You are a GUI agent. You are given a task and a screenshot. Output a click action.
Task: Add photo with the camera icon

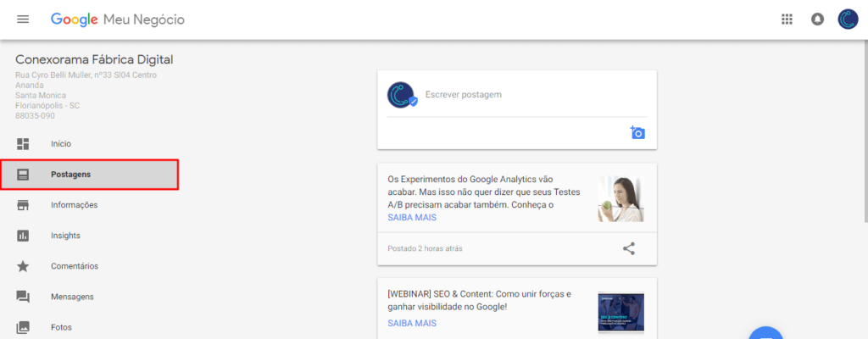click(637, 133)
